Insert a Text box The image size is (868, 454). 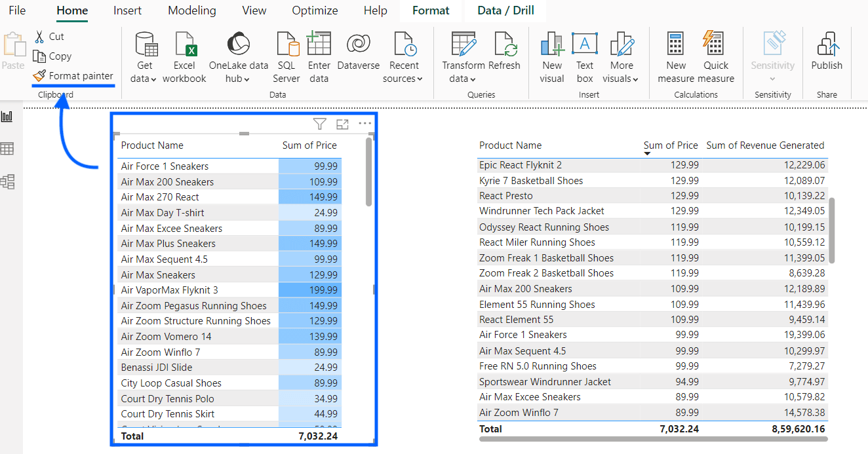coord(585,58)
